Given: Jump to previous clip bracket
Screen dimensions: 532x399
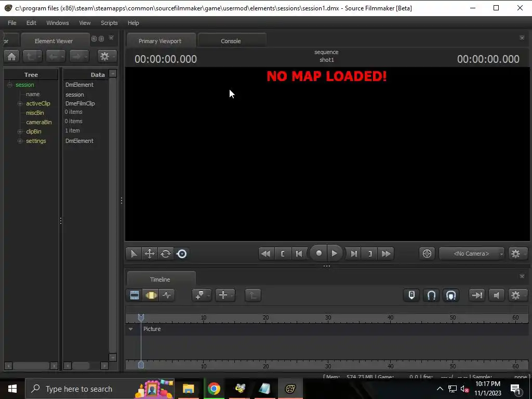Looking at the screenshot, I should [283, 254].
